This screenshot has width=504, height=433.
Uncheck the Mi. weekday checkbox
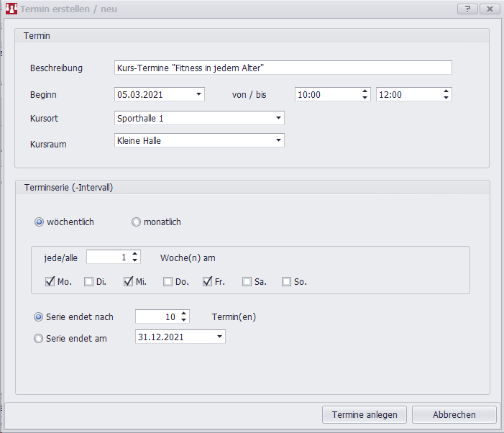tap(129, 282)
